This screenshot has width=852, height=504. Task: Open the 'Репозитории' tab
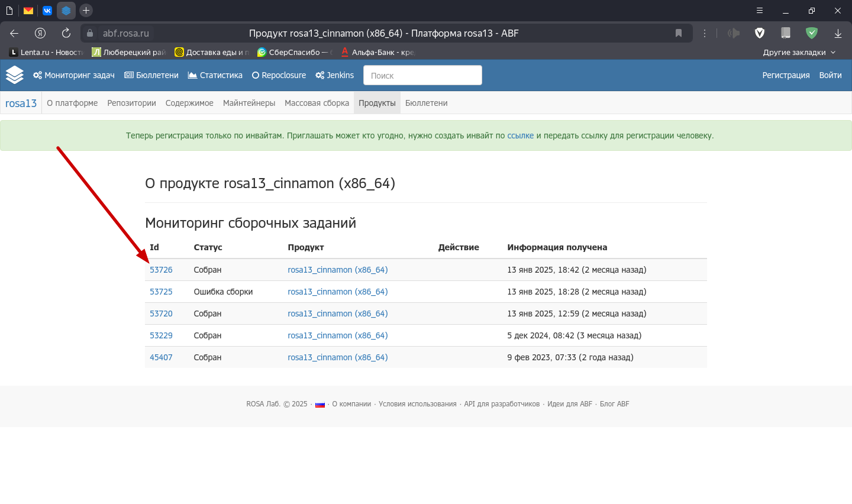pyautogui.click(x=131, y=103)
